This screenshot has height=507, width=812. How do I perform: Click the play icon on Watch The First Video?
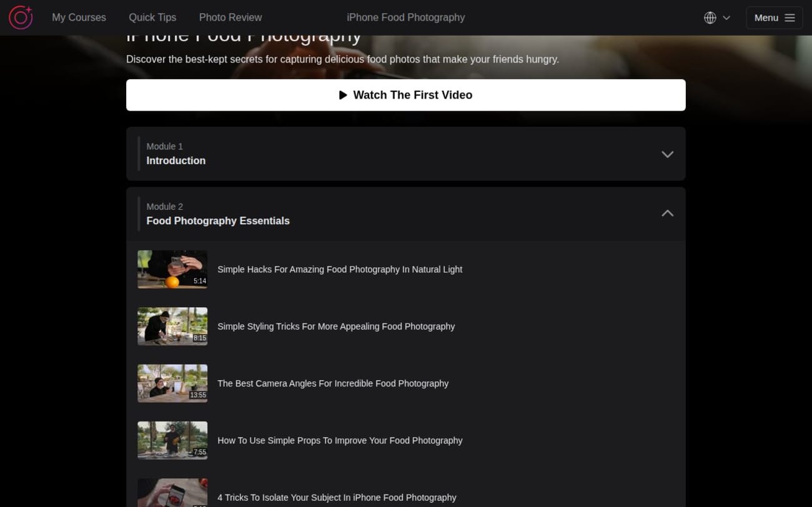(x=343, y=95)
